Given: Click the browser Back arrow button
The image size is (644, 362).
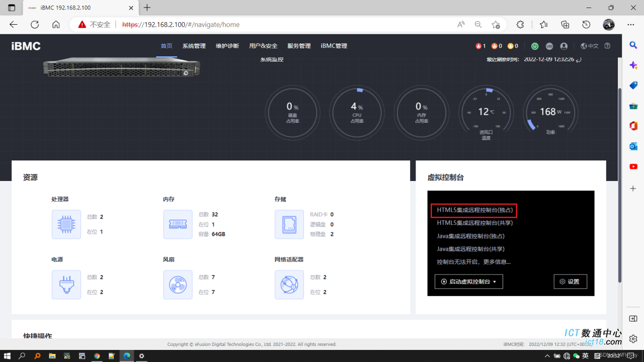Looking at the screenshot, I should [x=14, y=25].
